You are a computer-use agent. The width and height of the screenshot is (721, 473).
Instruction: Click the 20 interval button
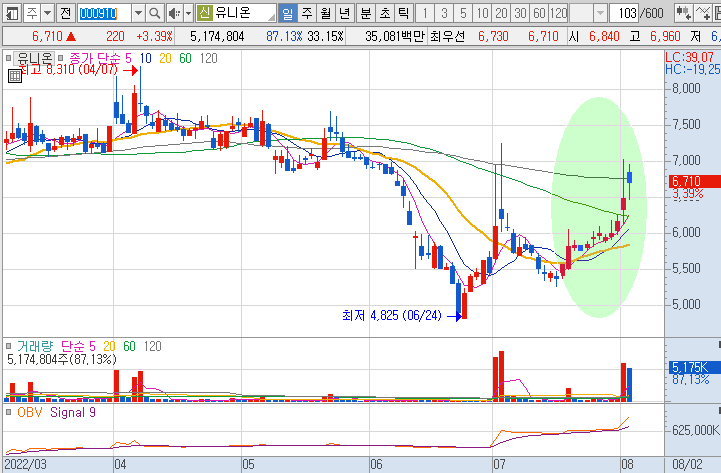501,13
